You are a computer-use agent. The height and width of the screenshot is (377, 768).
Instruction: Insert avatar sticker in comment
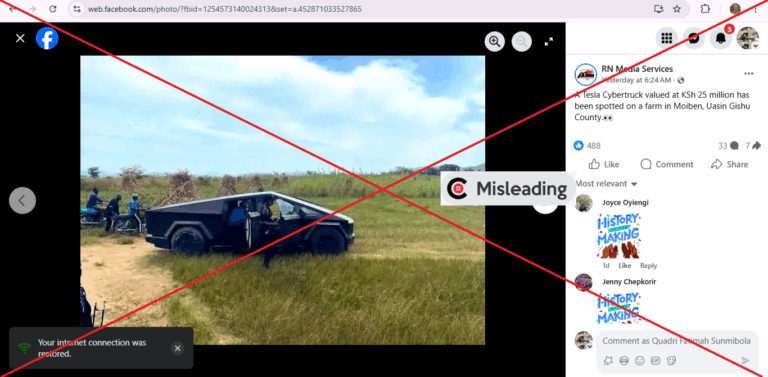608,360
